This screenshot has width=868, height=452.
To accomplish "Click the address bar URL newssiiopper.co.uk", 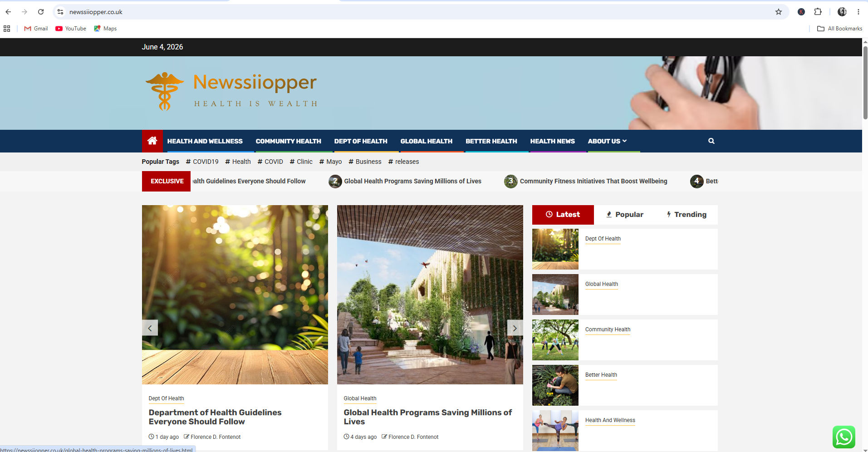I will [x=96, y=12].
